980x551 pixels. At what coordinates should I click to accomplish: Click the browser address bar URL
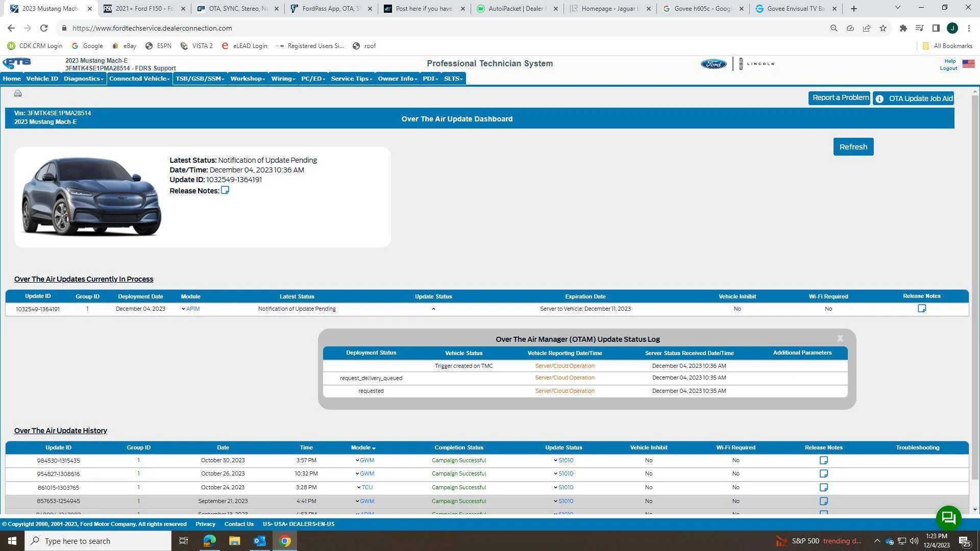[152, 28]
